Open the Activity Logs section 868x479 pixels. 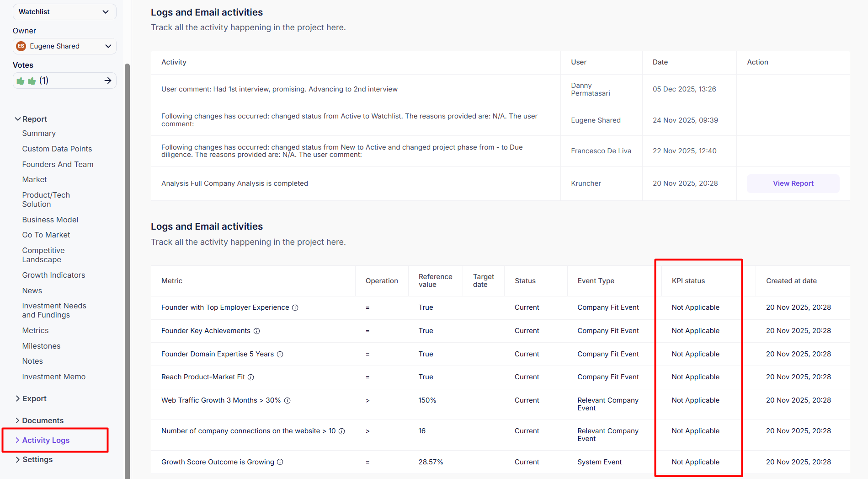click(46, 441)
